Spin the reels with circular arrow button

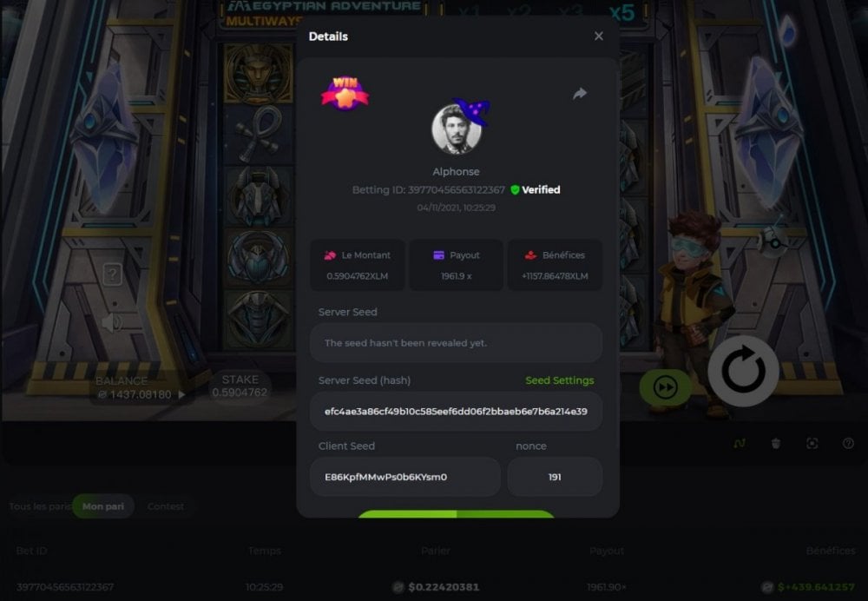click(x=744, y=371)
